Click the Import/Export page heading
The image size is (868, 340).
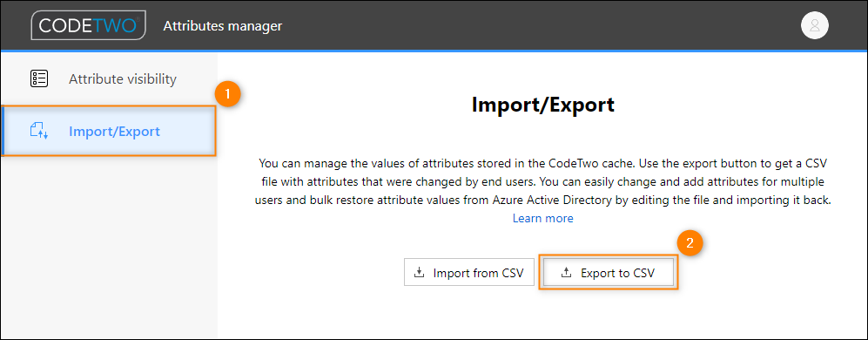pos(542,105)
